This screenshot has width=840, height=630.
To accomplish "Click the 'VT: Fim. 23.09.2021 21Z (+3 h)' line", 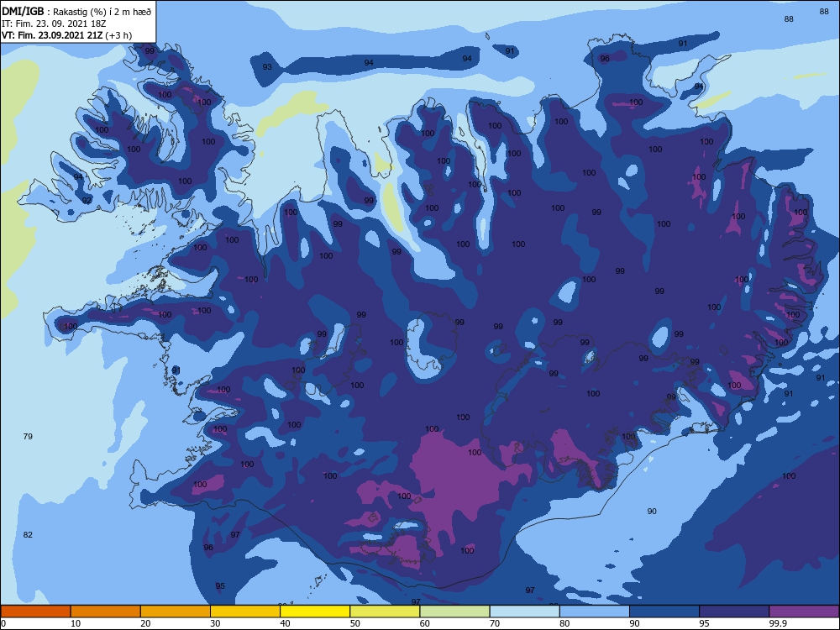I will click(x=67, y=35).
